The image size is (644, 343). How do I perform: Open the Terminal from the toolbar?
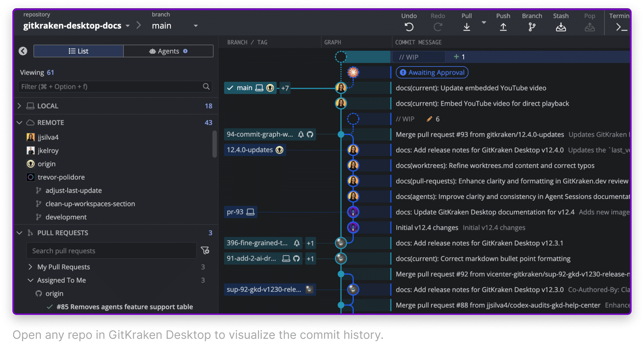click(621, 27)
